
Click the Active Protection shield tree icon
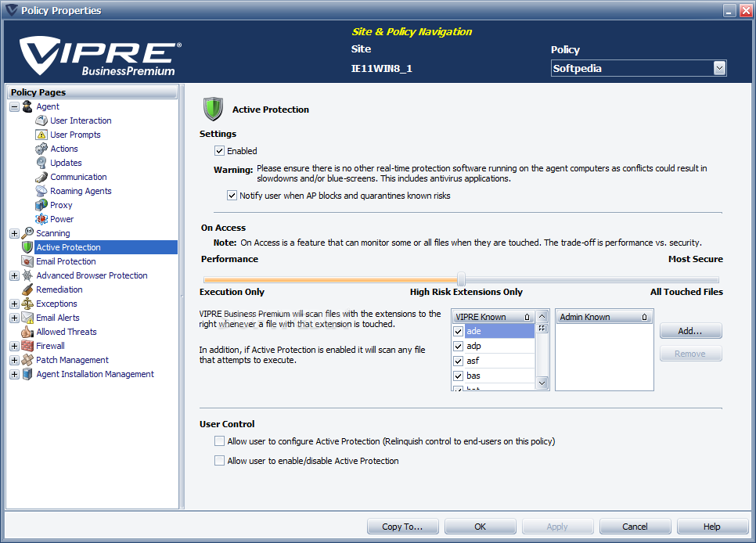click(x=27, y=247)
